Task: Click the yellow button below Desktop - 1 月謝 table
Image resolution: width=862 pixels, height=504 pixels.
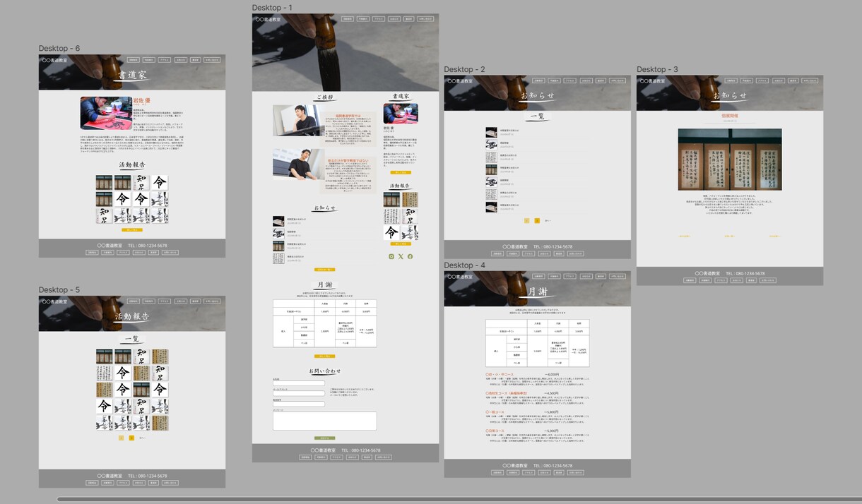Action: pyautogui.click(x=324, y=356)
